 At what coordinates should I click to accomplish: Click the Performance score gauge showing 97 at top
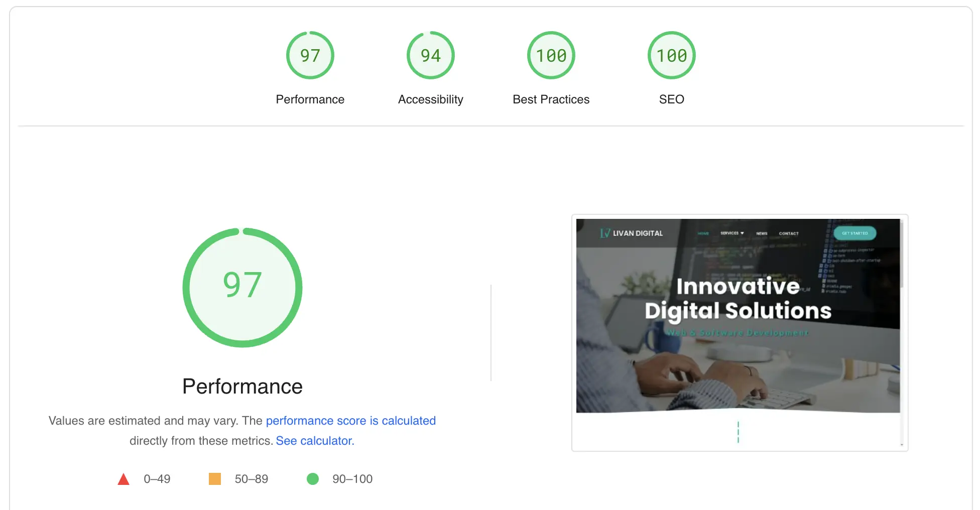click(310, 55)
